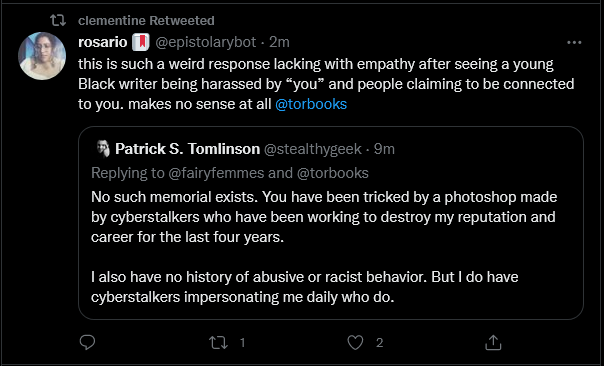Click the 2m timestamp of the tweet
The image size is (604, 366).
click(279, 42)
